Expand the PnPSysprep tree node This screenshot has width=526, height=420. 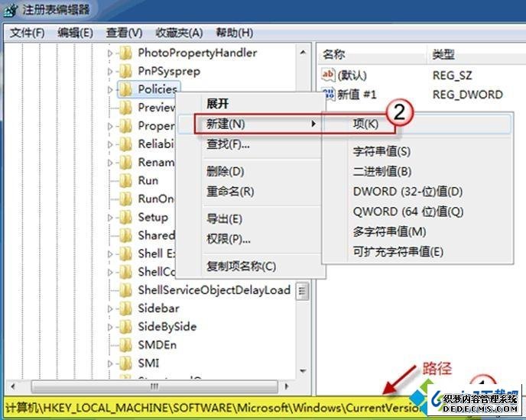click(110, 71)
